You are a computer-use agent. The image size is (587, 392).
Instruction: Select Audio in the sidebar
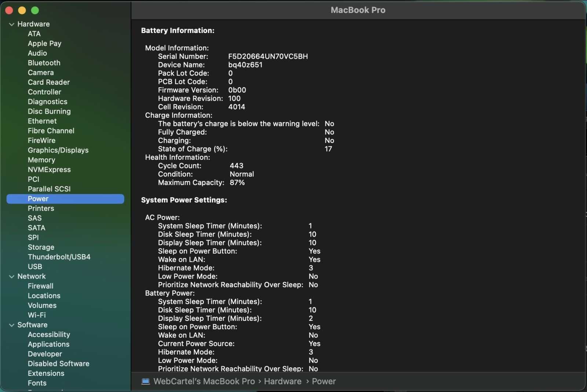[37, 53]
